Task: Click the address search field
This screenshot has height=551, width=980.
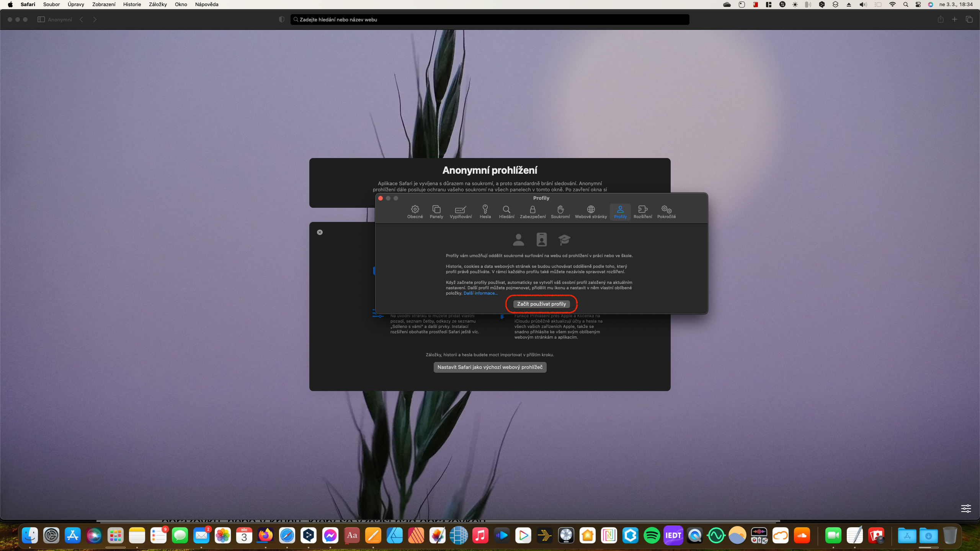Action: click(490, 20)
